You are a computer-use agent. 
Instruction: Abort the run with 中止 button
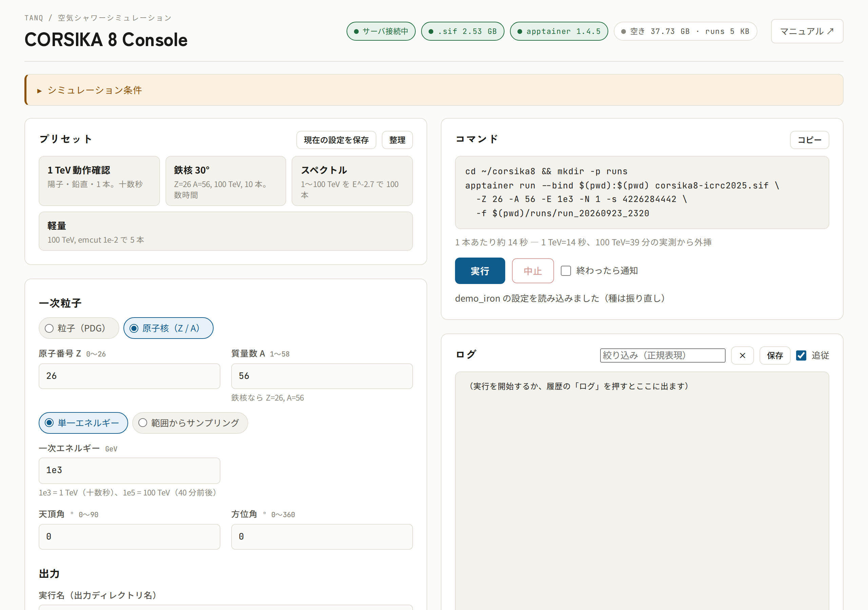pos(533,271)
